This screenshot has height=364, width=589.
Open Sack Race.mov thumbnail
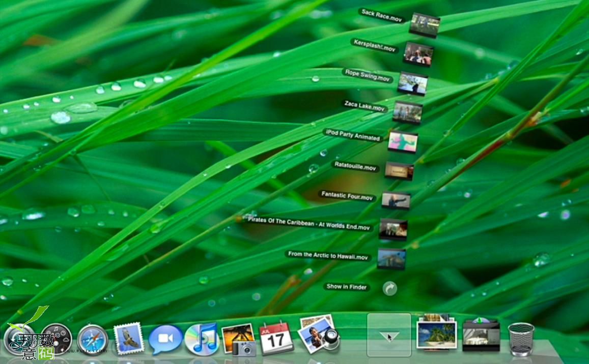[x=425, y=25]
